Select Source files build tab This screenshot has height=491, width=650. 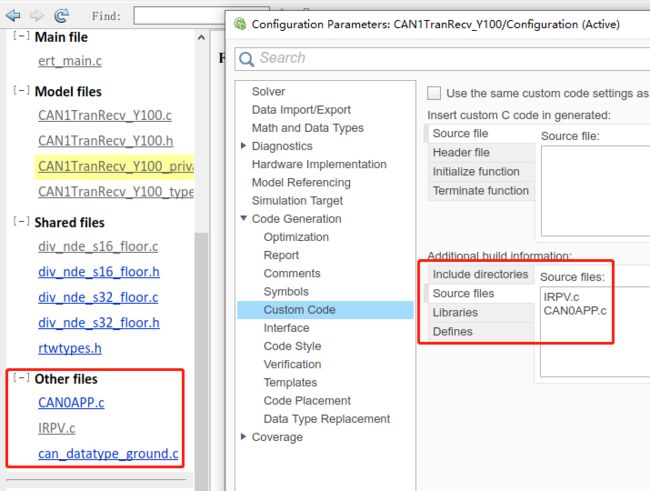click(x=480, y=294)
